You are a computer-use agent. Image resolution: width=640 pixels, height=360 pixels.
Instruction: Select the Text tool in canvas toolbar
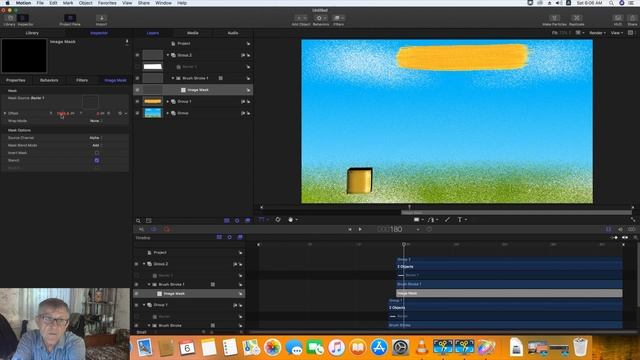tap(460, 220)
